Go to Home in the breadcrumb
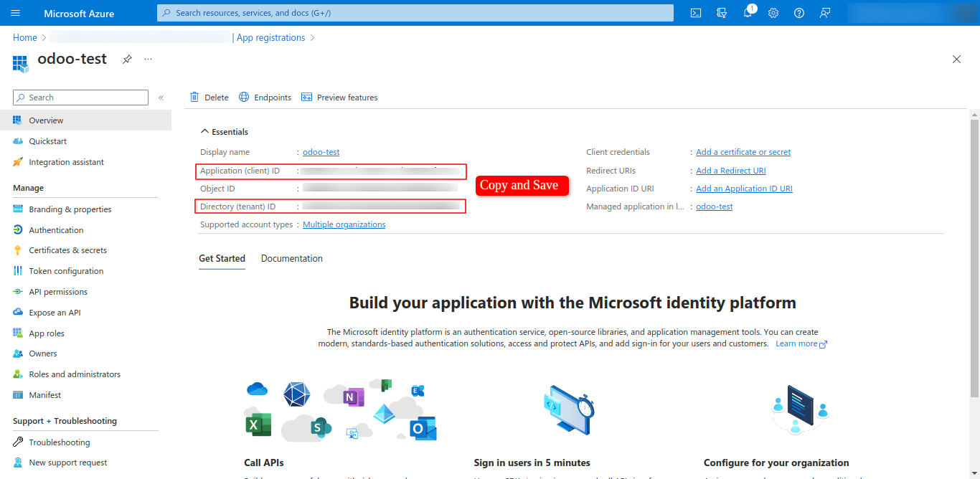This screenshot has height=479, width=980. click(25, 38)
